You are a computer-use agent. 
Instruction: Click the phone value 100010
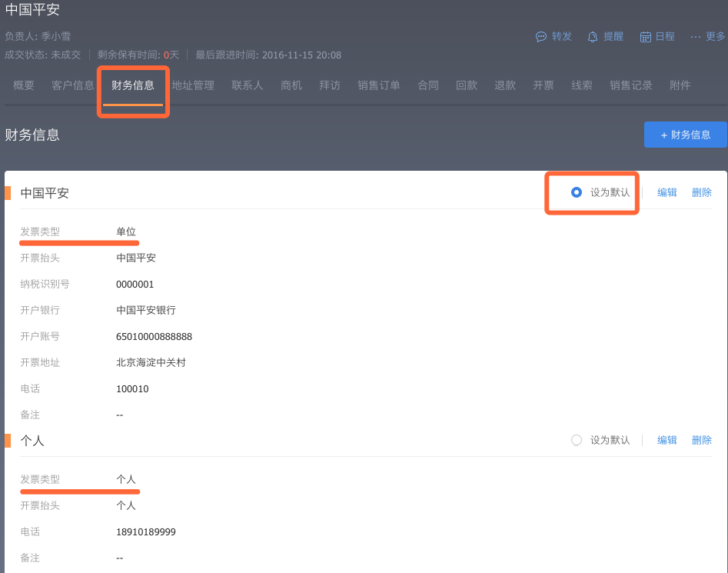tap(132, 389)
